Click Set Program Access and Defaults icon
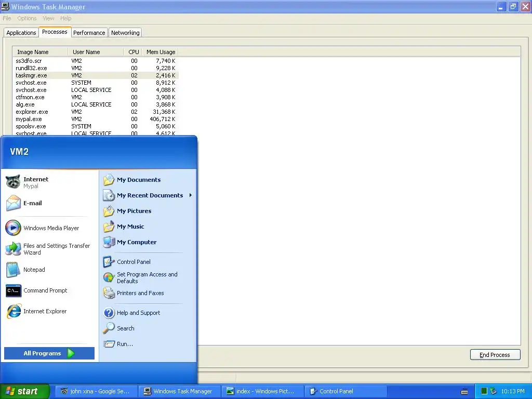This screenshot has height=399, width=532. click(x=109, y=277)
